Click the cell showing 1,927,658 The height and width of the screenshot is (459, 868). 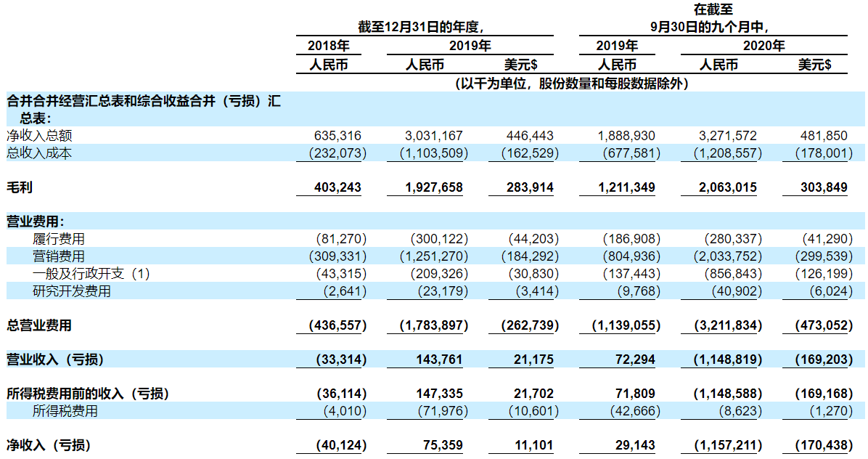point(434,187)
